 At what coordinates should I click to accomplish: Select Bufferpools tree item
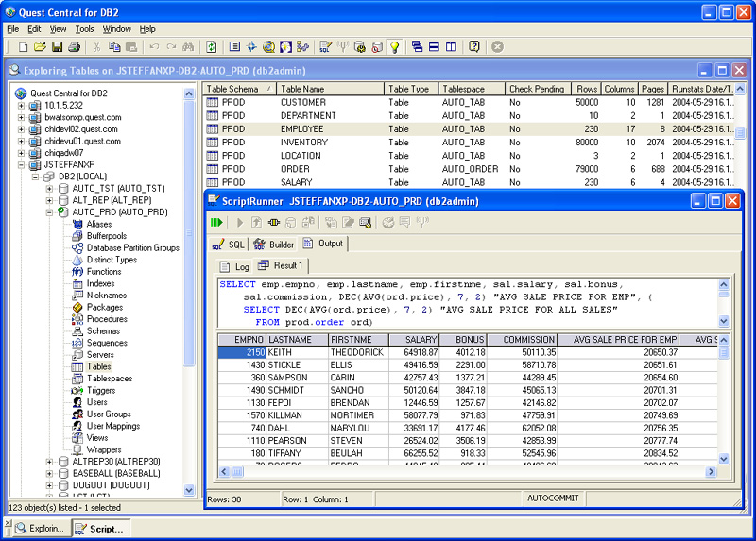pos(107,236)
